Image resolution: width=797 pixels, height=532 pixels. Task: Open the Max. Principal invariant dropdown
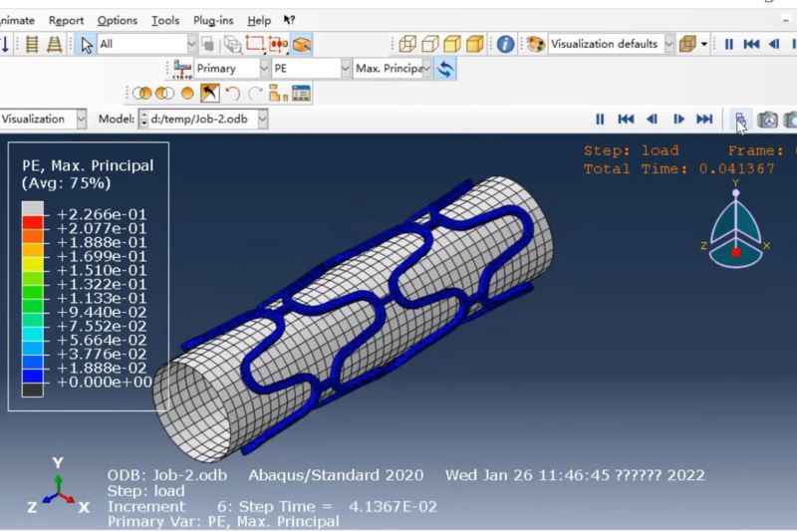click(x=426, y=69)
